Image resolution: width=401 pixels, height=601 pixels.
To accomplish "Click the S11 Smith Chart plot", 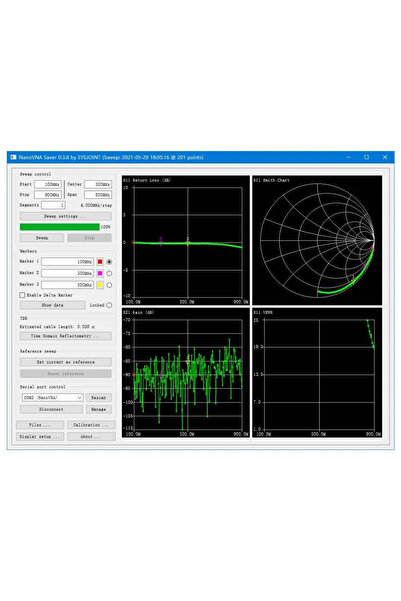I will tap(317, 240).
